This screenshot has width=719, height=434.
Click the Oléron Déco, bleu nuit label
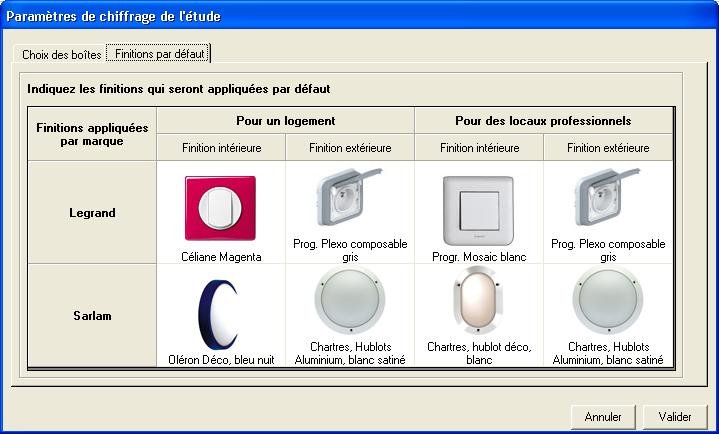(x=221, y=360)
